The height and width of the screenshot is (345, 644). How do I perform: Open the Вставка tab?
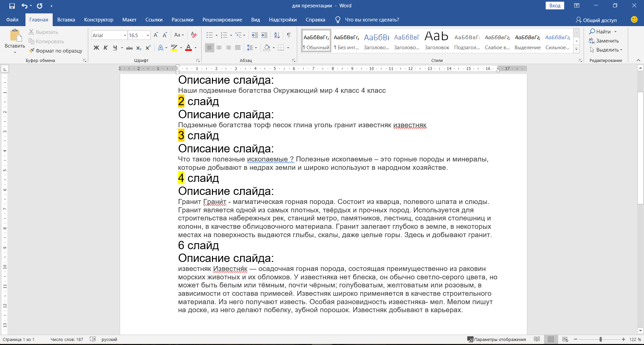[x=66, y=20]
